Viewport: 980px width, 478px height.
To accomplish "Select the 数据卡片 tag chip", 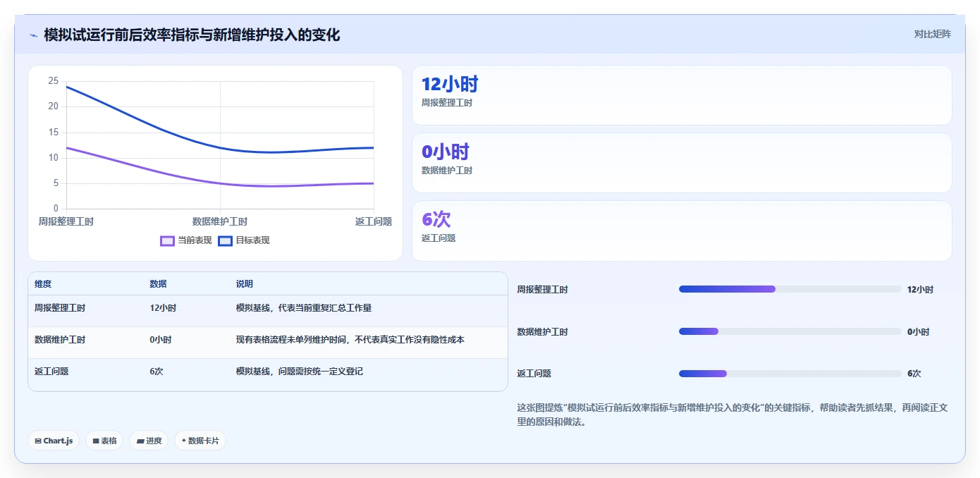I will pyautogui.click(x=200, y=441).
